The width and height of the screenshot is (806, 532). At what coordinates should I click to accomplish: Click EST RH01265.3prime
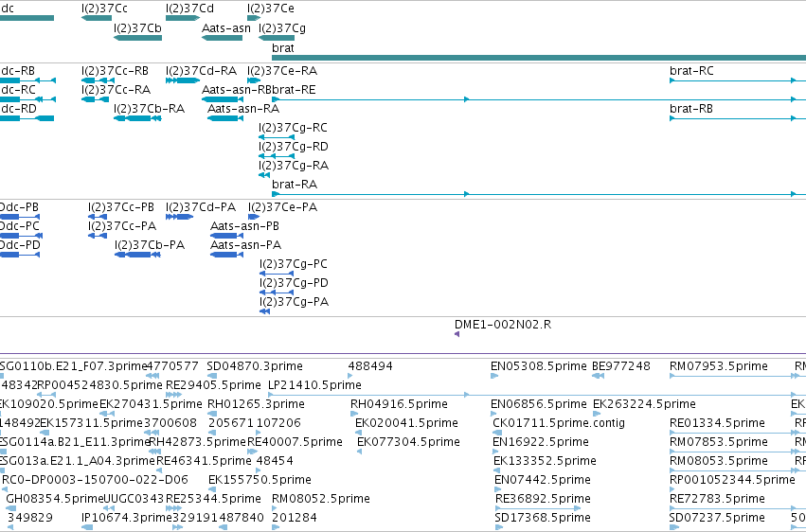[210, 414]
